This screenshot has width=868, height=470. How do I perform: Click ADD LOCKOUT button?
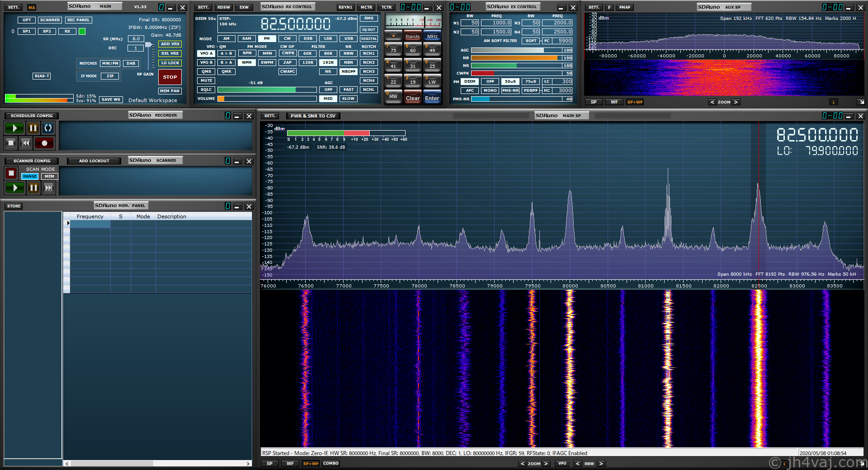point(94,161)
